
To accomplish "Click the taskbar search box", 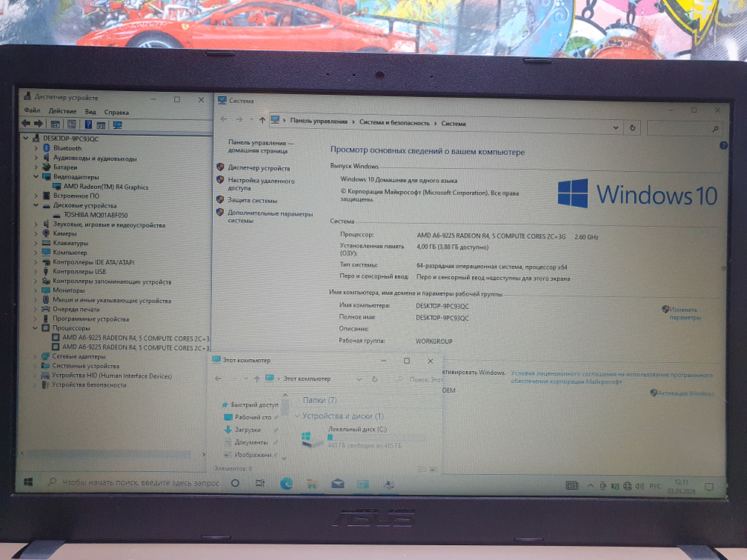I will [134, 483].
